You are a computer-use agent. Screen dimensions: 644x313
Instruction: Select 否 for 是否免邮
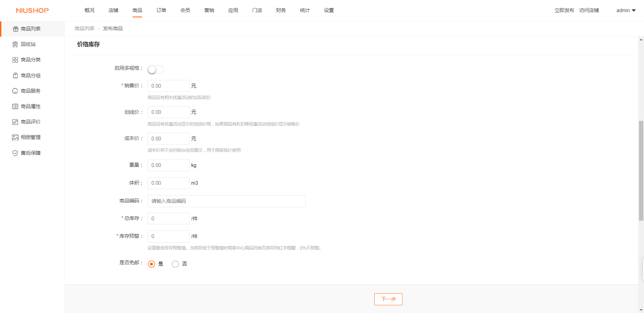click(x=175, y=264)
